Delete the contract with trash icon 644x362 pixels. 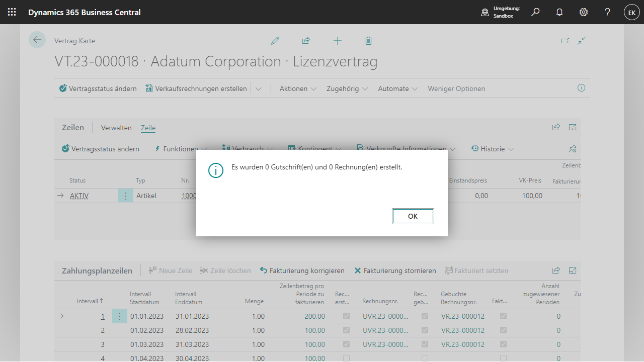tap(368, 41)
